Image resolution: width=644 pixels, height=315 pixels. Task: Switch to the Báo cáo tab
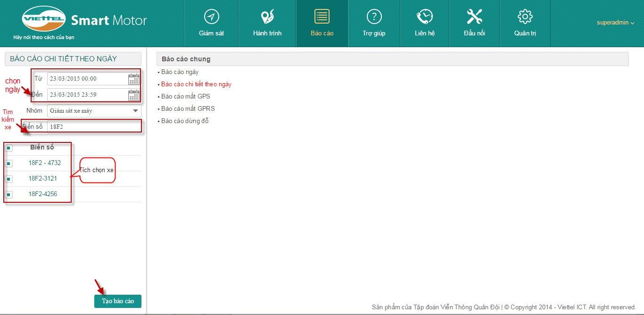(322, 23)
